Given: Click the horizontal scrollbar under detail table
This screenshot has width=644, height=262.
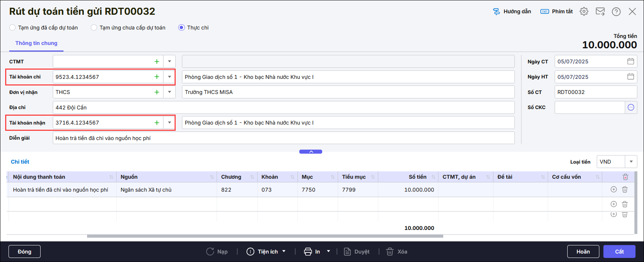Looking at the screenshot, I should 265,236.
